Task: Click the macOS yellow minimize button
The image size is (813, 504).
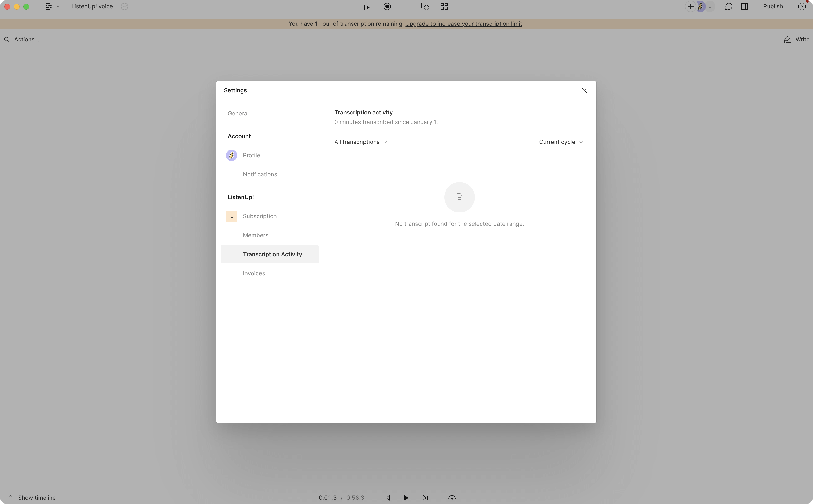Action: tap(17, 6)
